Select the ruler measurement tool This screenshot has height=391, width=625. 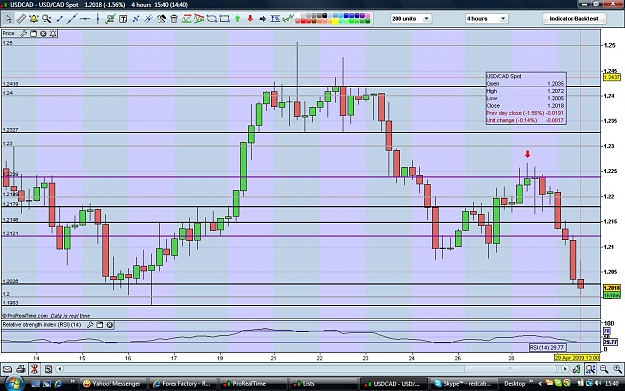(21, 19)
